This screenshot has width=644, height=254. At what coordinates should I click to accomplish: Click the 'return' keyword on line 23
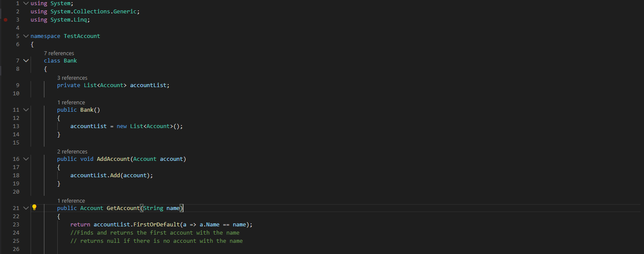(80, 225)
